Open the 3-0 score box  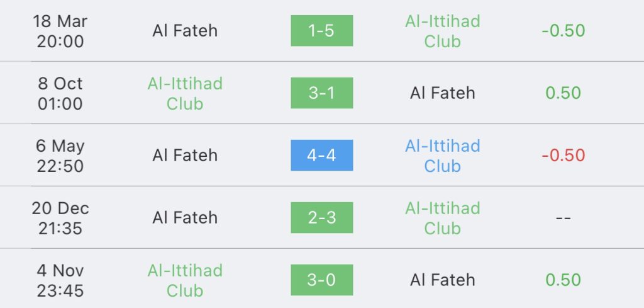[x=321, y=280]
